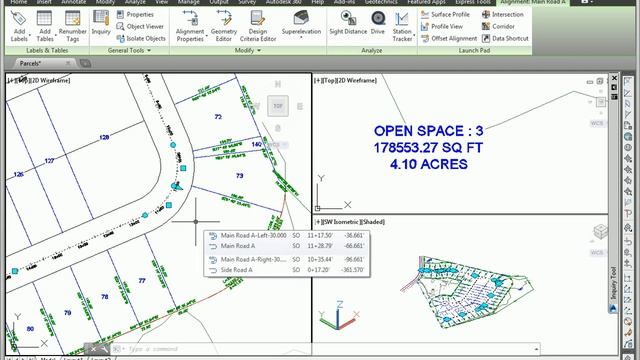The height and width of the screenshot is (360, 640).
Task: Click parcel number 72 label
Action: (x=218, y=117)
